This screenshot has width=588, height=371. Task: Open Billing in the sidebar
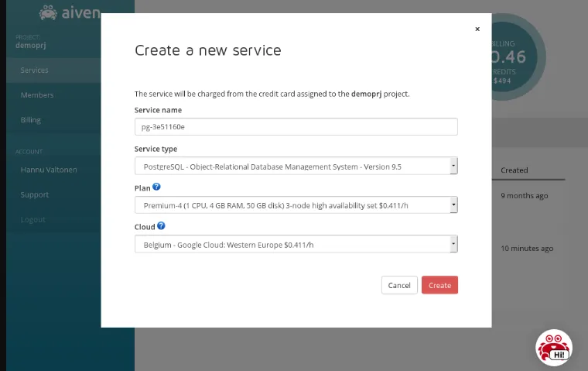(53, 120)
